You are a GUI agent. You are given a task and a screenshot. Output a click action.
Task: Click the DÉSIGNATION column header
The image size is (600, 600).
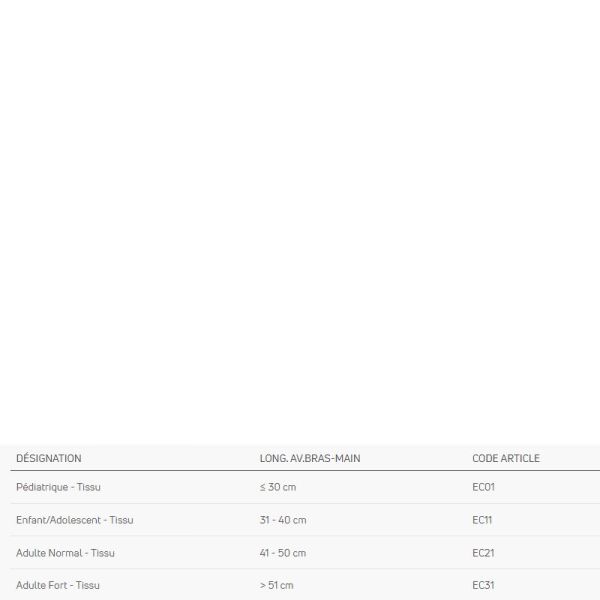coord(49,458)
